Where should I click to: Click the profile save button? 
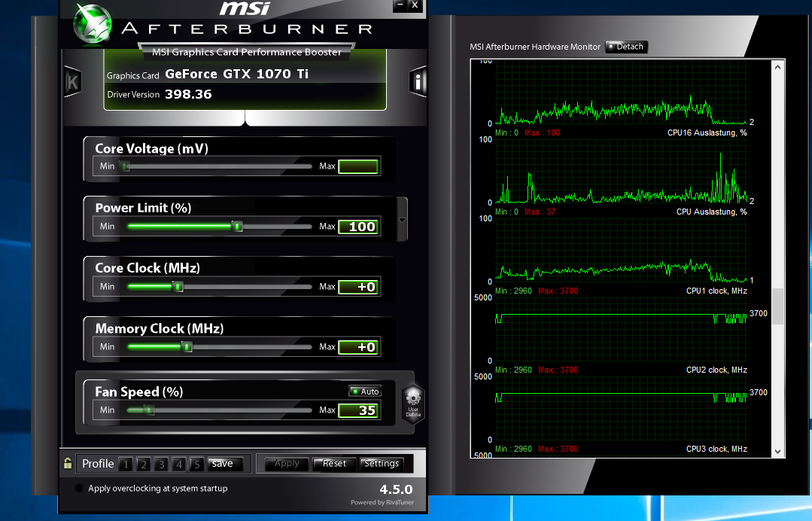pos(225,464)
